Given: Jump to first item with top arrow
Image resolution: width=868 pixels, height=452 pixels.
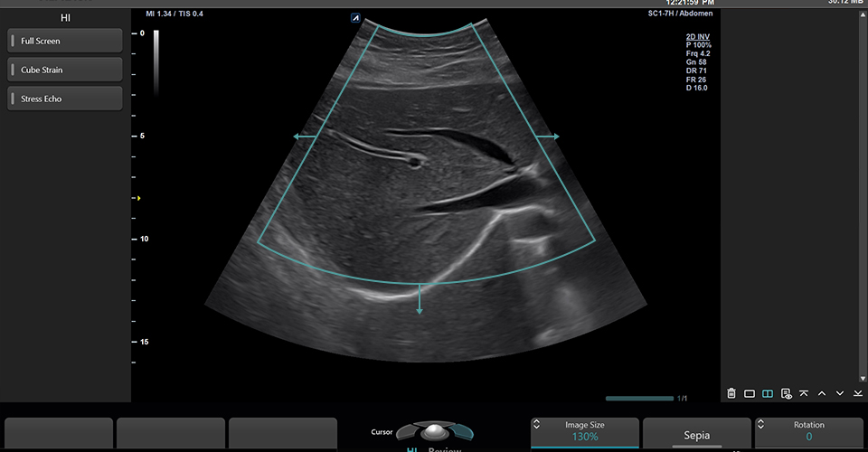Looking at the screenshot, I should tap(804, 393).
